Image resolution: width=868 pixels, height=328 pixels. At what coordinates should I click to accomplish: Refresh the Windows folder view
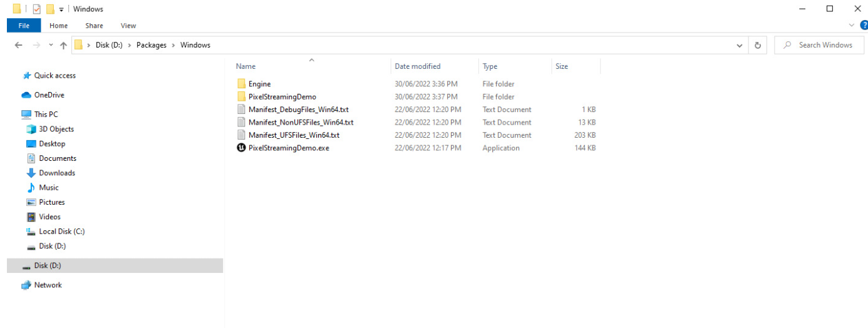(758, 45)
